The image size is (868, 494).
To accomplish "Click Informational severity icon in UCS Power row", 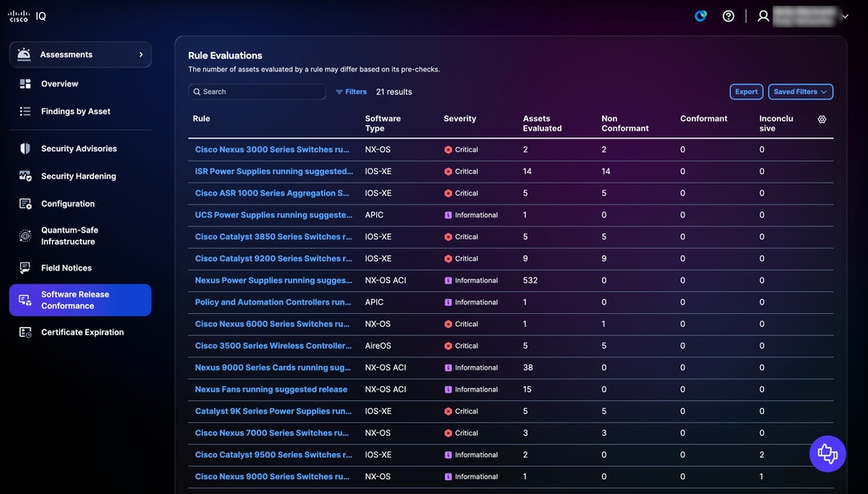I will click(448, 215).
